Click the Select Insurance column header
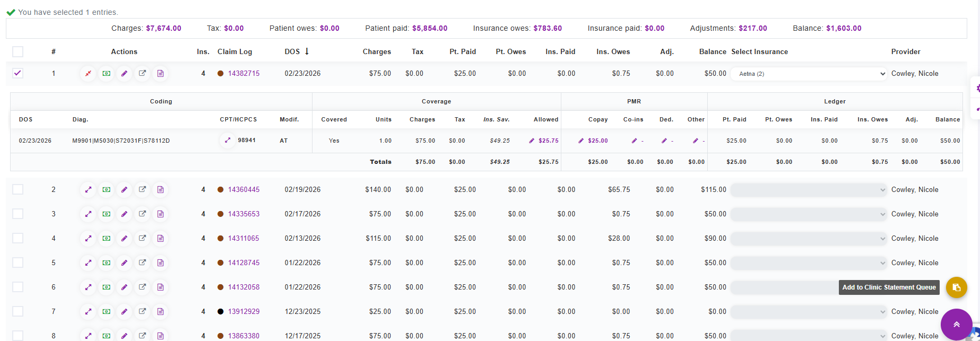This screenshot has width=980, height=341. 759,51
